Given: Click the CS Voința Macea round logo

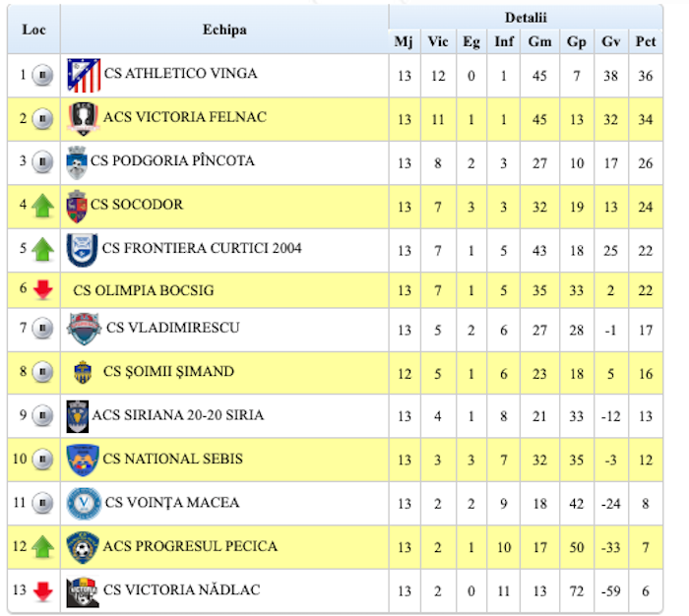Looking at the screenshot, I should pos(83,504).
